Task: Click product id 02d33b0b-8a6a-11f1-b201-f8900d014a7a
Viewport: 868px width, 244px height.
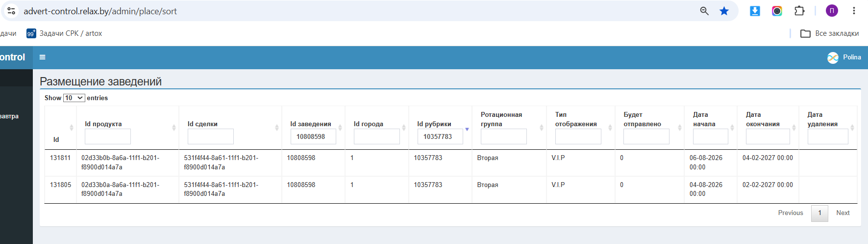Action: pyautogui.click(x=120, y=163)
